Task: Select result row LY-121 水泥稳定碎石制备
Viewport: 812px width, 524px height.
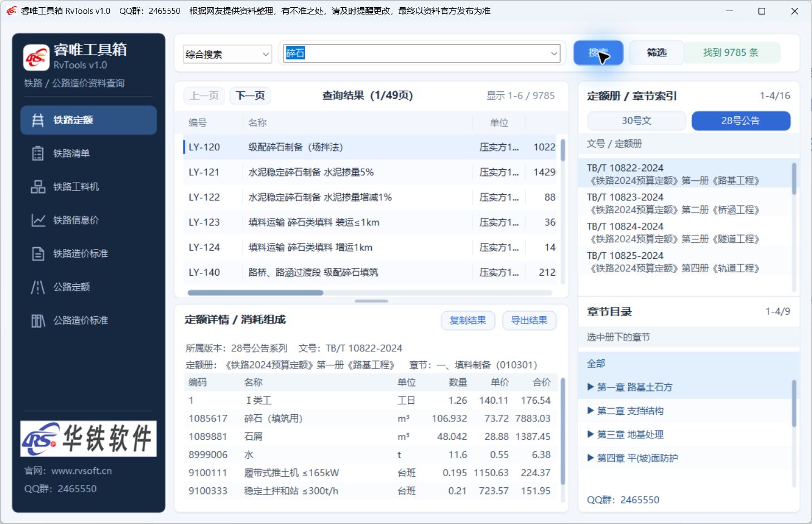Action: pyautogui.click(x=369, y=172)
